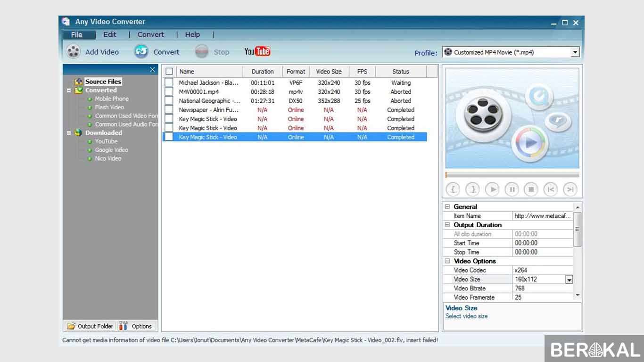
Task: Open the Edit menu
Action: coord(110,34)
